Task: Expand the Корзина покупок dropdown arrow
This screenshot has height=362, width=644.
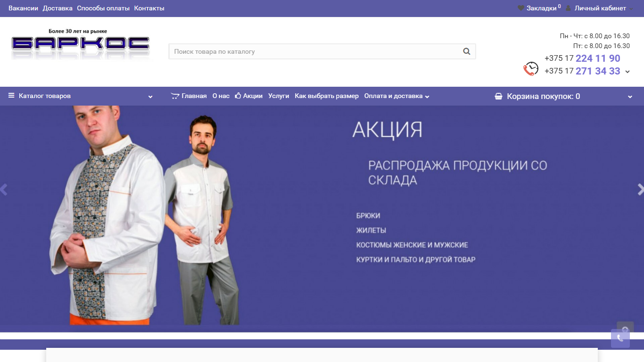Action: tap(630, 97)
